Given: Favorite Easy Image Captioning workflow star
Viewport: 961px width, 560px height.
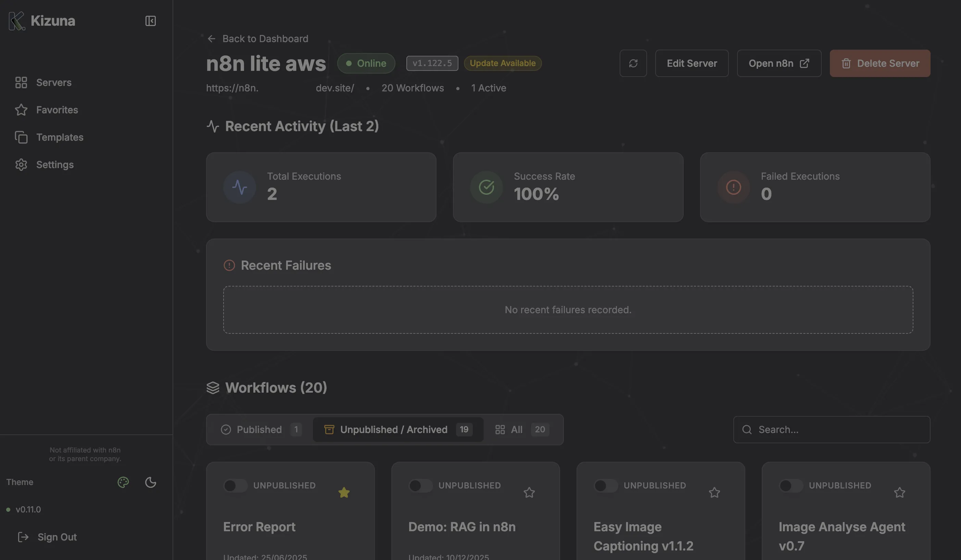Looking at the screenshot, I should pos(714,493).
